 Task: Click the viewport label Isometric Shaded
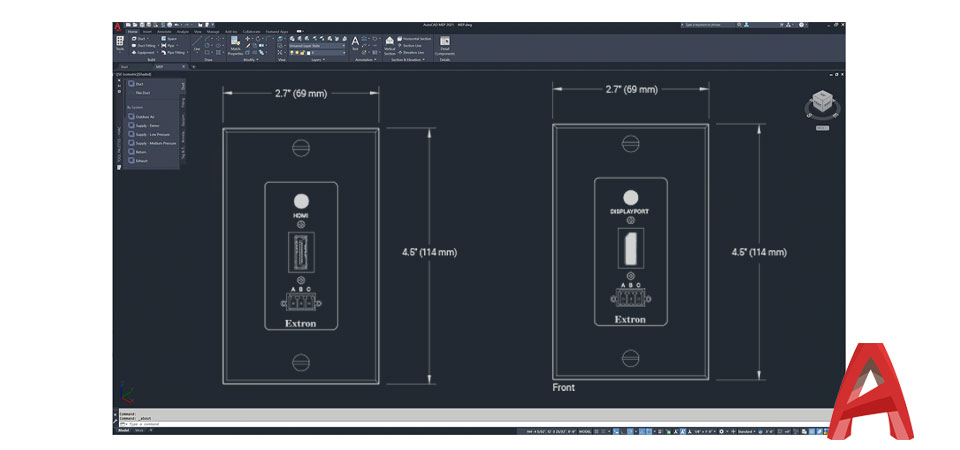pos(133,74)
